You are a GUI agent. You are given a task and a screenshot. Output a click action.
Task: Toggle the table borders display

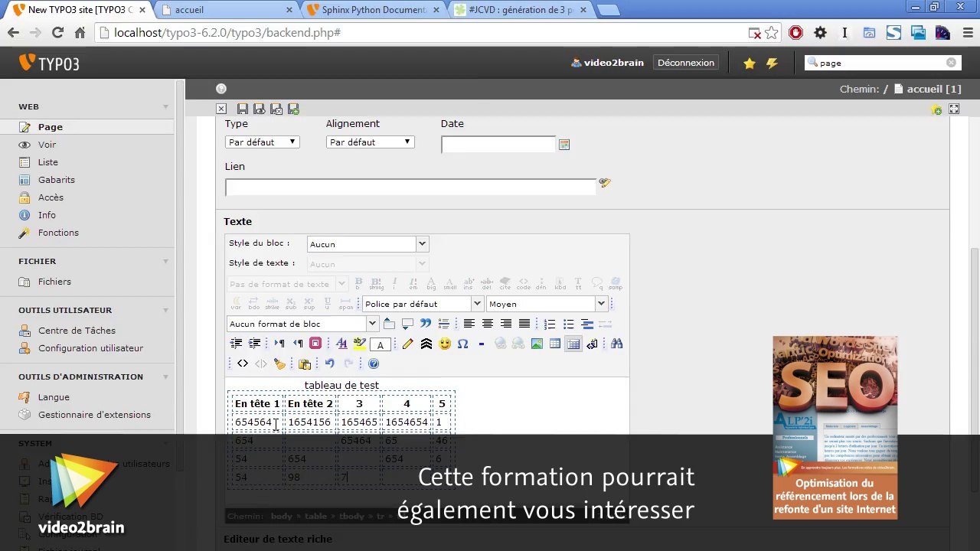click(573, 344)
